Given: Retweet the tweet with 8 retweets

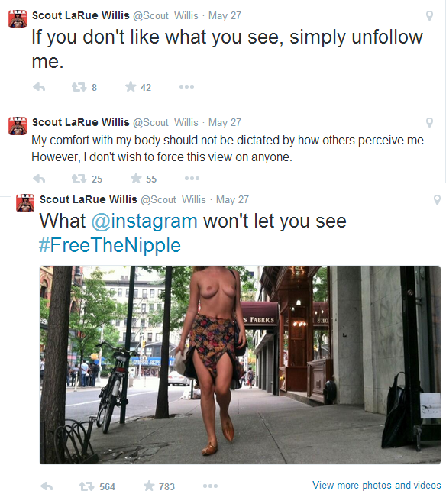Looking at the screenshot, I should [x=79, y=87].
